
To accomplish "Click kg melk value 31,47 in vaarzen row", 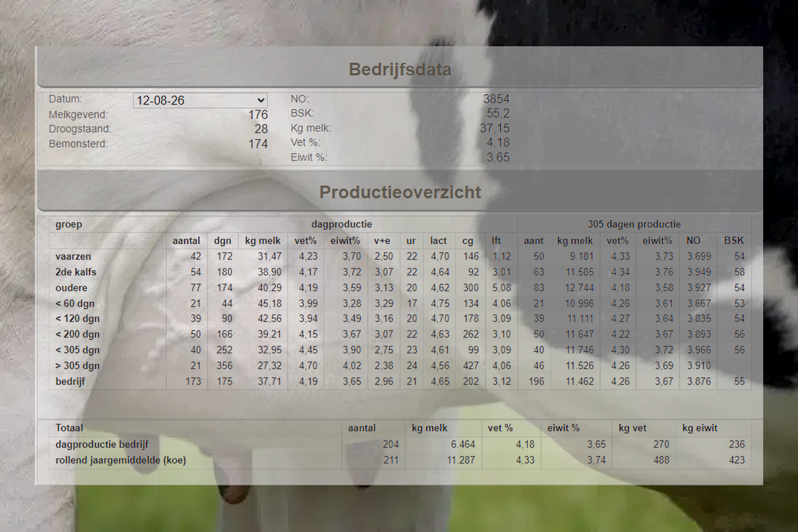I will pyautogui.click(x=269, y=256).
